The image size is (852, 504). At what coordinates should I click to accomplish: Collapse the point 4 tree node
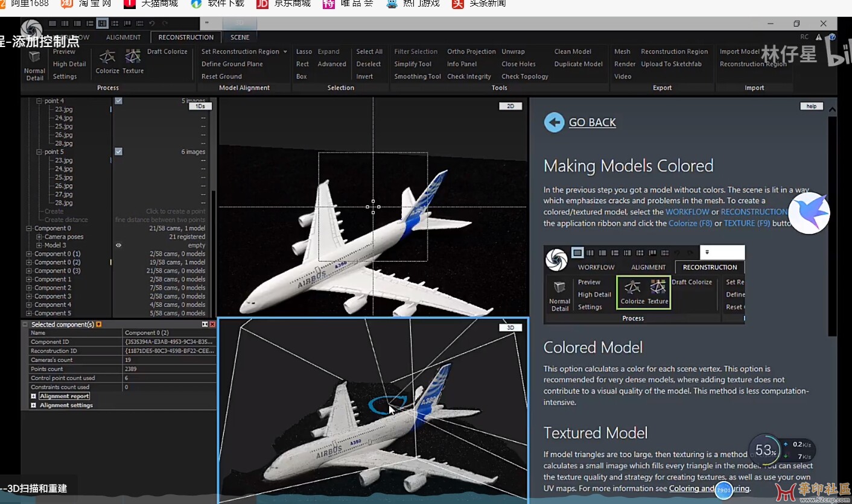(x=39, y=101)
